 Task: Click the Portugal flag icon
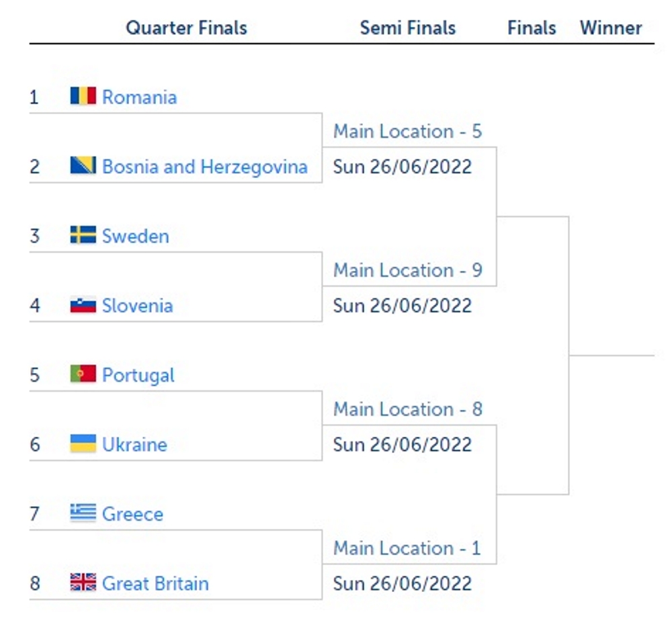pyautogui.click(x=83, y=374)
